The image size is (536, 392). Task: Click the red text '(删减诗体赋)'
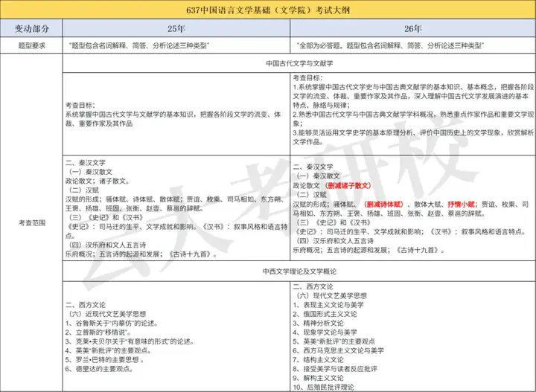pyautogui.click(x=383, y=205)
